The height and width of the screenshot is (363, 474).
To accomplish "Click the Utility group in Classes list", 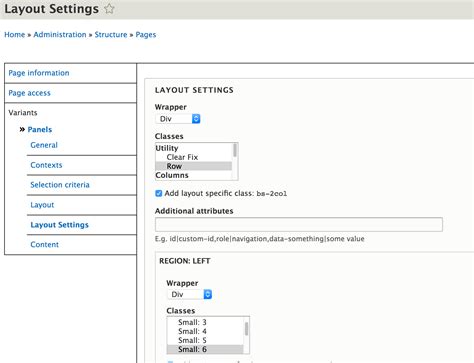I will pos(167,148).
